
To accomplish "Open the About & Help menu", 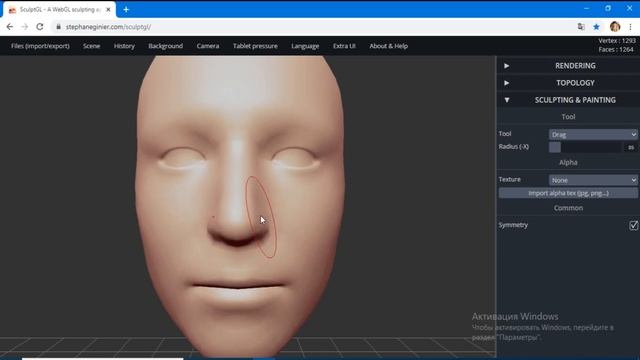I will tap(389, 46).
